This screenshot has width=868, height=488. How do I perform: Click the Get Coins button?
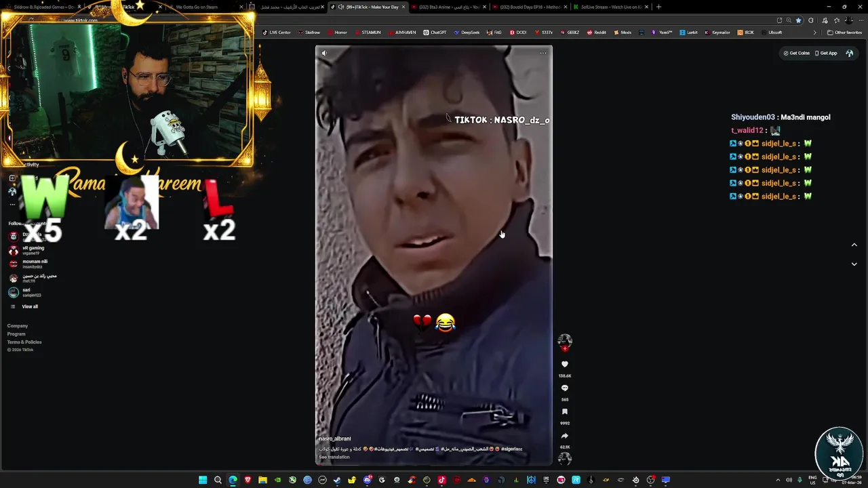click(797, 53)
